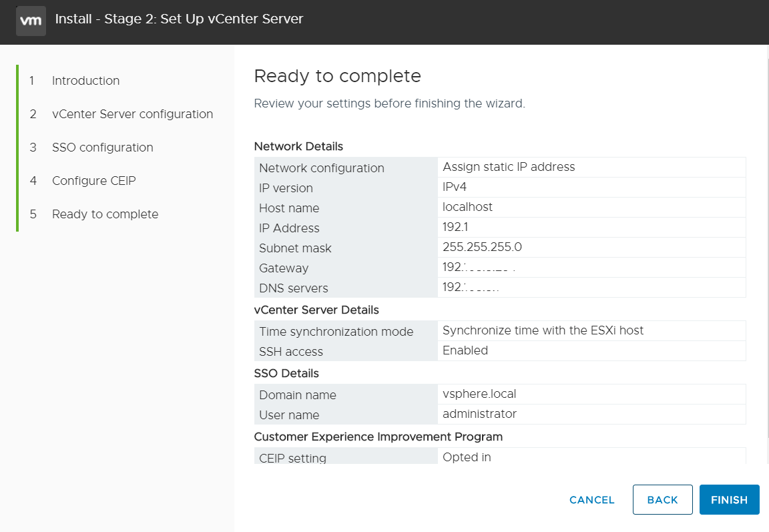Click 'vCenter Server Details' section heading
The image size is (769, 532).
point(316,310)
